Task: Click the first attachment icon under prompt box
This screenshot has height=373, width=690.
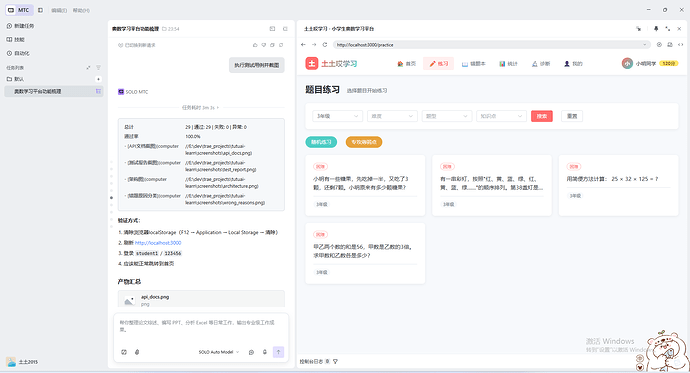Action: pyautogui.click(x=124, y=352)
